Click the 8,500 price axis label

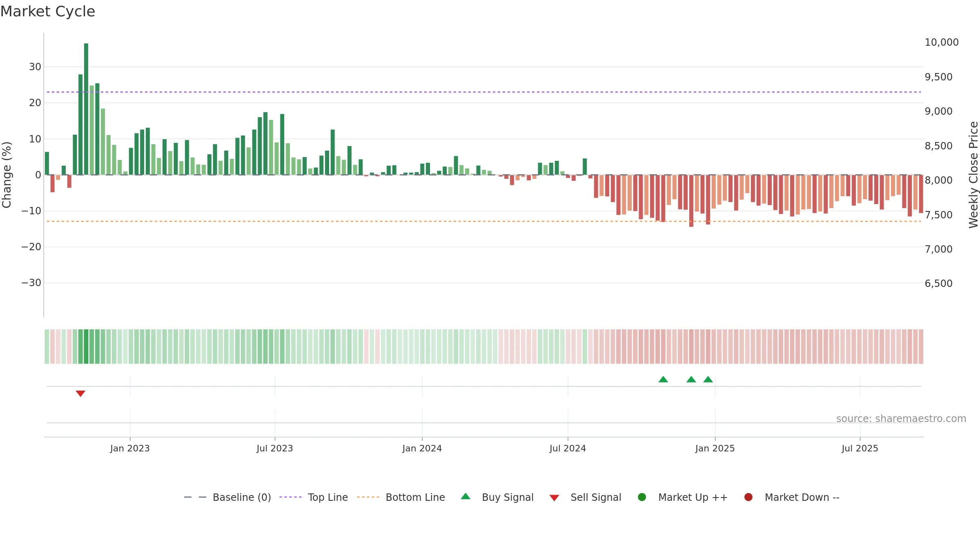click(938, 146)
